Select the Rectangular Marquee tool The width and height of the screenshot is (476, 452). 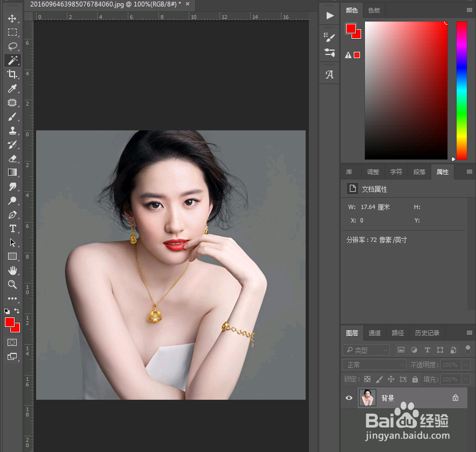[x=12, y=32]
